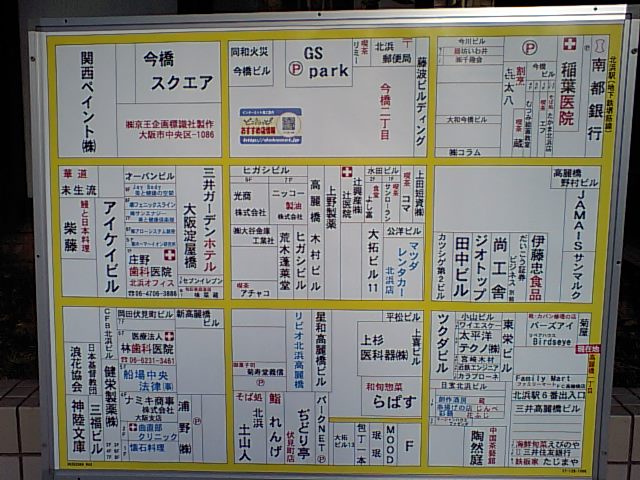The width and height of the screenshot is (640, 480).
Task: Select 南都銀行 bank block
Action: 596,98
